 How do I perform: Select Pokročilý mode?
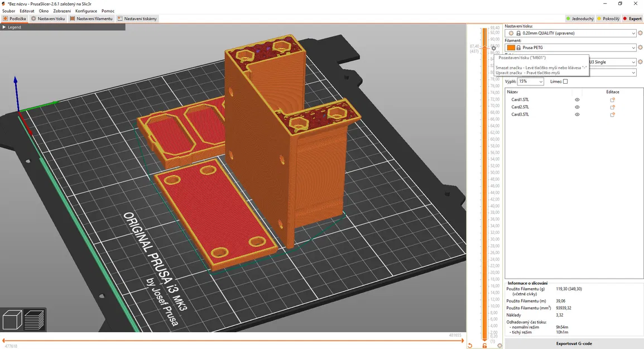pos(608,18)
